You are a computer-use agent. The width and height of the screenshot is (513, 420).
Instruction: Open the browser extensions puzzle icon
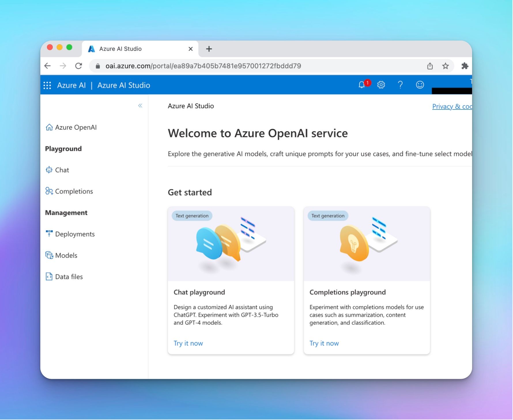(x=465, y=66)
